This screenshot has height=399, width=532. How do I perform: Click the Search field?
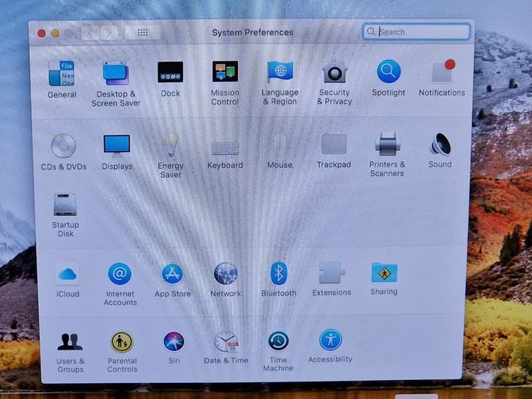416,32
